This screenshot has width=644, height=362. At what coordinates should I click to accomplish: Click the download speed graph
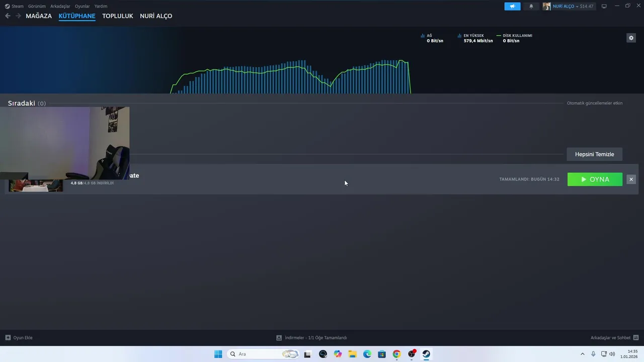(x=291, y=76)
